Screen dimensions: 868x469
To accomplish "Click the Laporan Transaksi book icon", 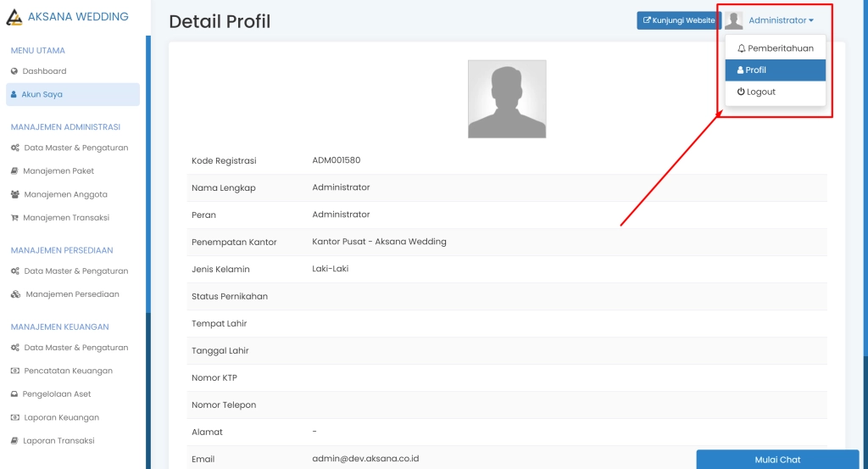I will tap(14, 441).
